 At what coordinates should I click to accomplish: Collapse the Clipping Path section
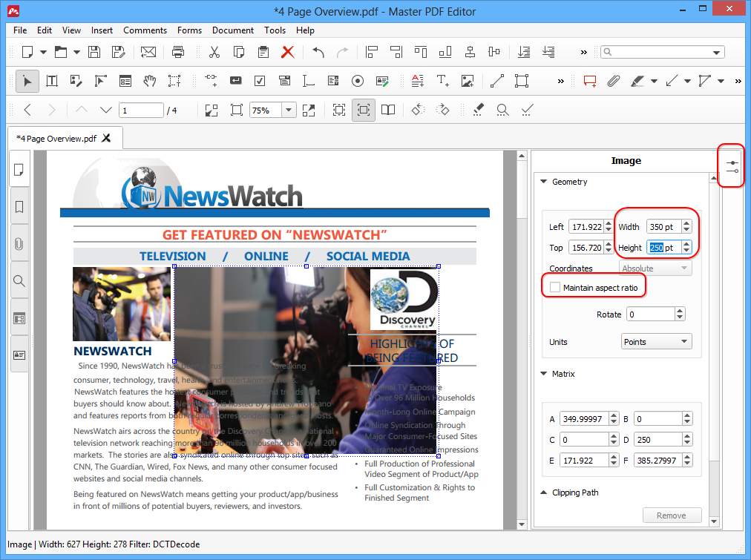tap(544, 492)
